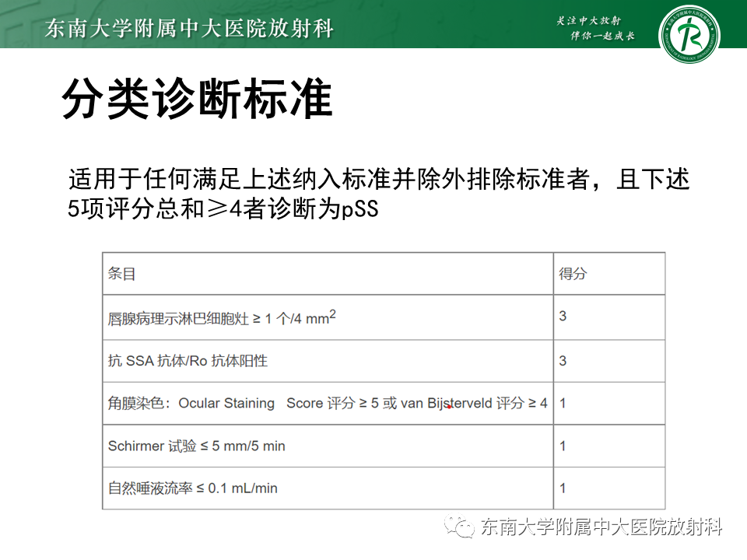The height and width of the screenshot is (560, 747).
Task: Click the table header cell 条目
Action: (328, 274)
